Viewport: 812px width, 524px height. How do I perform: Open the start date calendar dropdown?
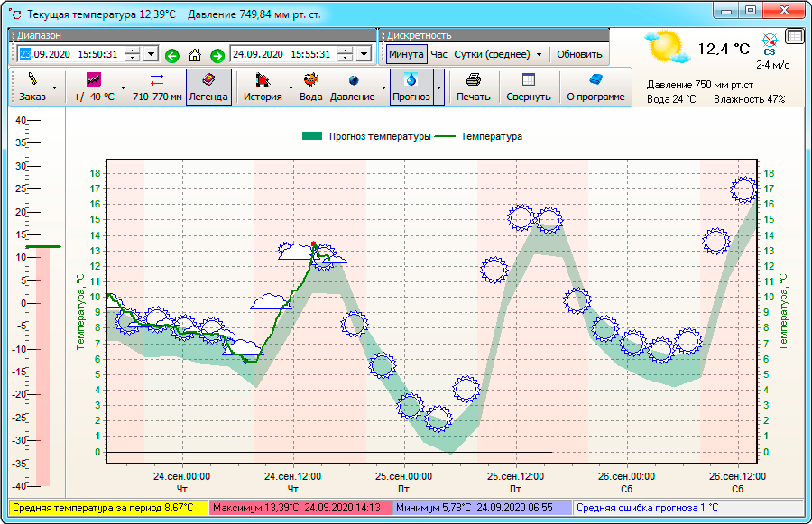151,54
